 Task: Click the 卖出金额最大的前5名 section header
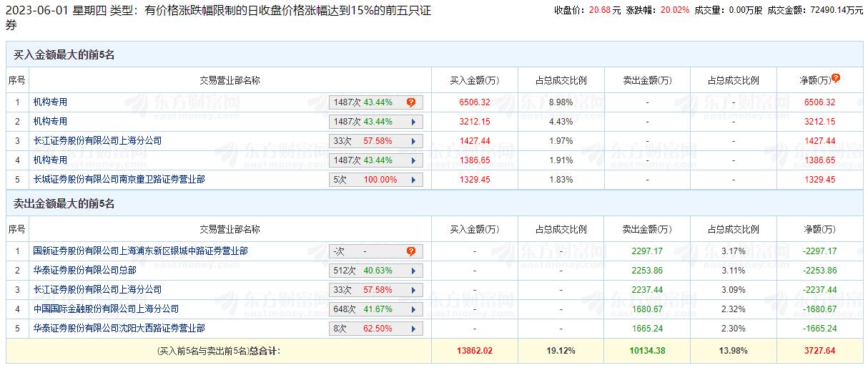[x=64, y=204]
